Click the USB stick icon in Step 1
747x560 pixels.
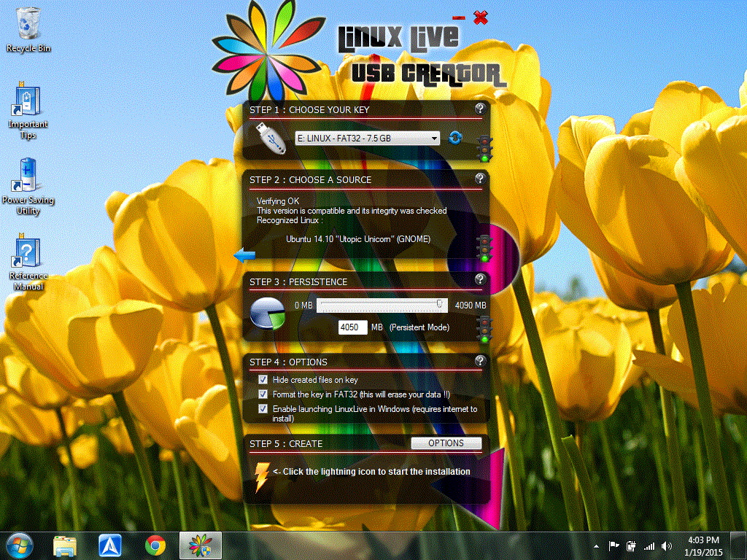(271, 138)
